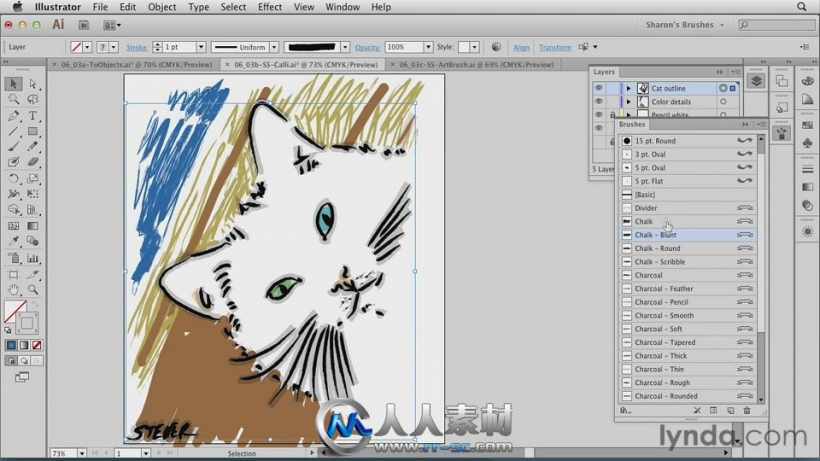
Task: Select the Pen tool
Action: (14, 116)
